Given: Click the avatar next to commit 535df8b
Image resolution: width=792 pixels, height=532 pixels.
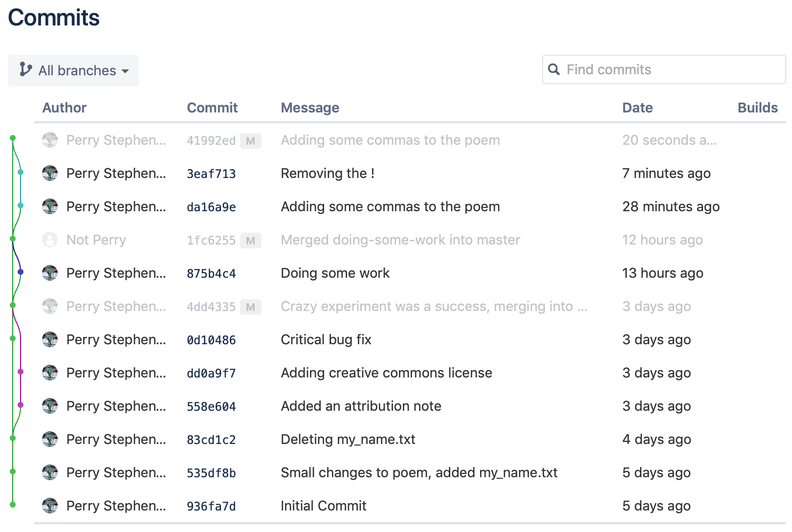Looking at the screenshot, I should click(50, 473).
